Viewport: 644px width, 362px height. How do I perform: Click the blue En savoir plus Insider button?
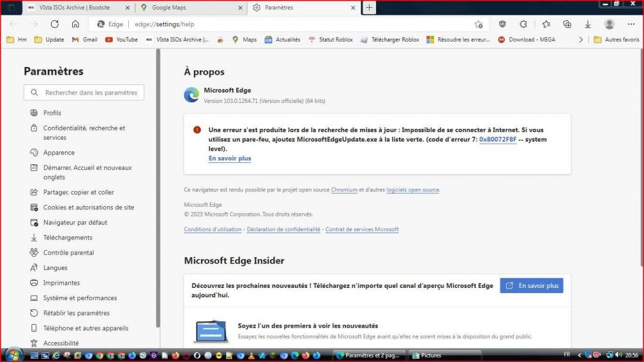click(x=531, y=285)
